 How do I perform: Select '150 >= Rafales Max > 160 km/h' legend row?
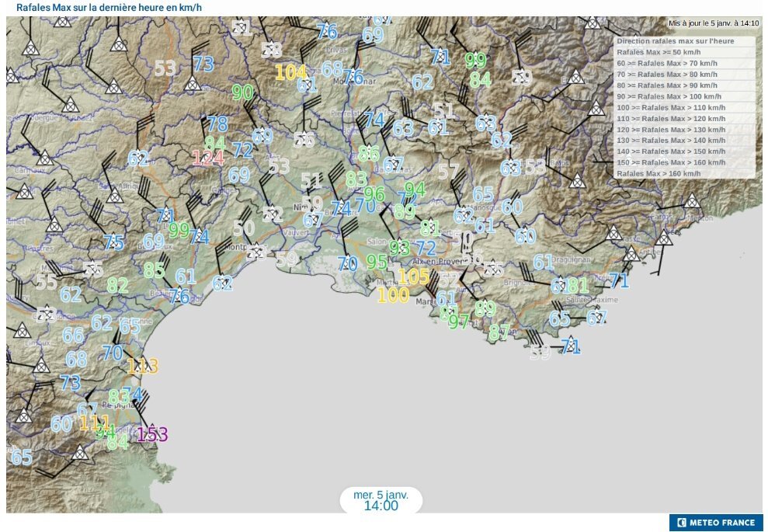point(671,162)
